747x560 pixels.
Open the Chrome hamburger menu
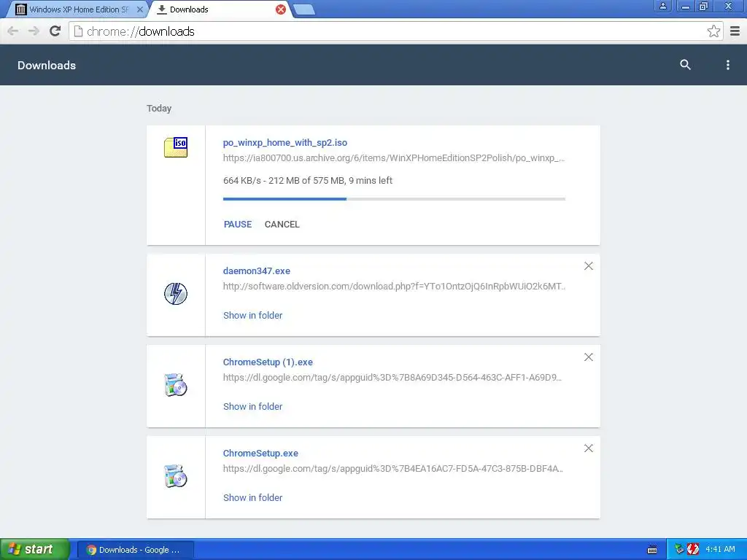[735, 31]
